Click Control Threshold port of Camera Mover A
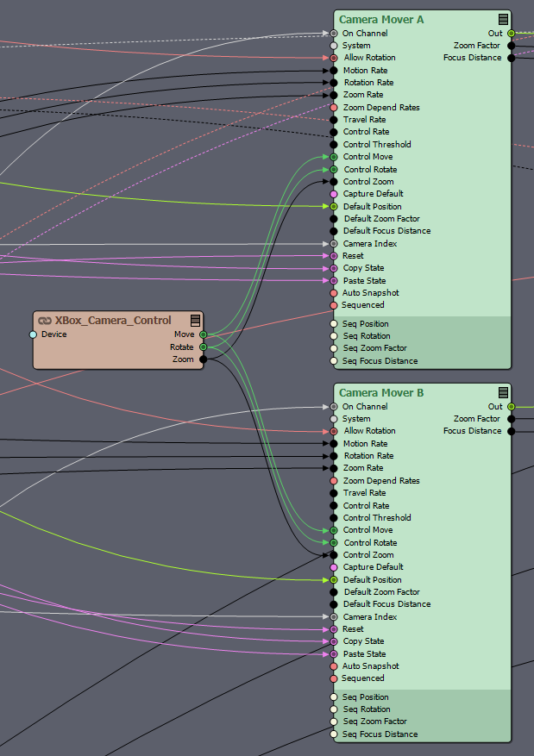Image resolution: width=534 pixels, height=756 pixels. (333, 145)
